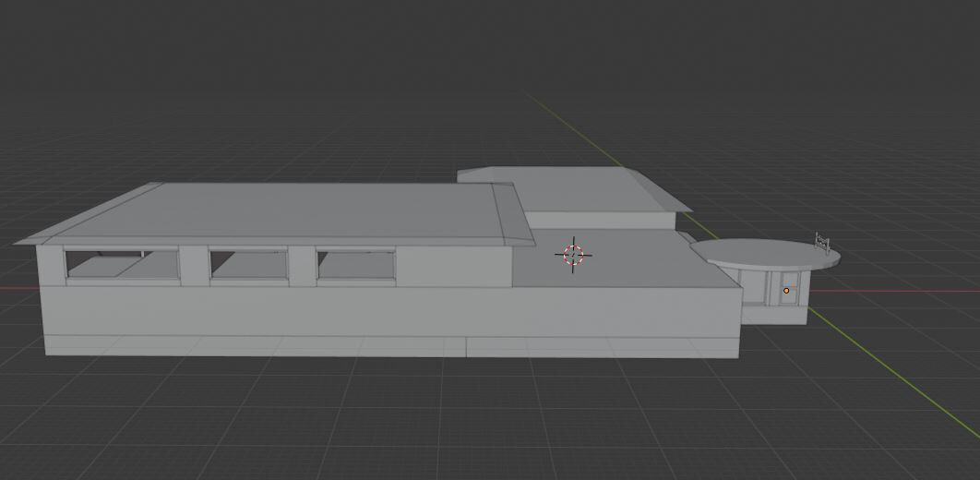Select the circular canopy roof
This screenshot has height=480, width=980.
(x=766, y=252)
